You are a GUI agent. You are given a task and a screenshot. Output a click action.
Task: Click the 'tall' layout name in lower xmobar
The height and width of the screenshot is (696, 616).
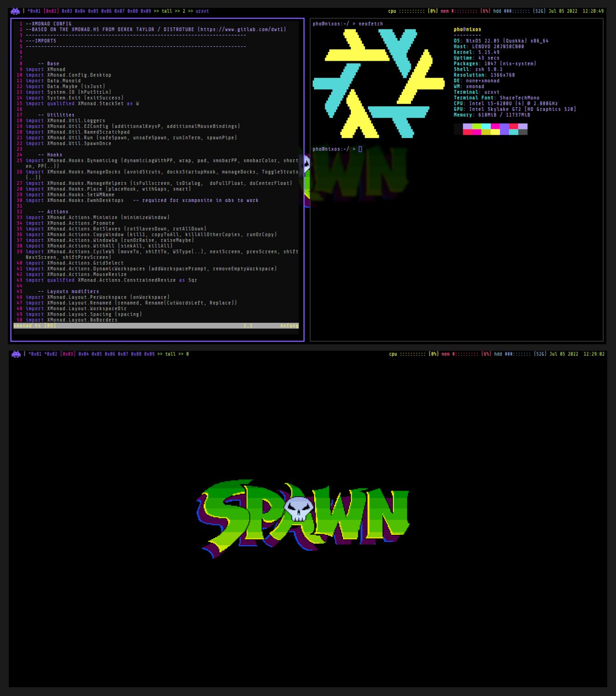tap(170, 354)
